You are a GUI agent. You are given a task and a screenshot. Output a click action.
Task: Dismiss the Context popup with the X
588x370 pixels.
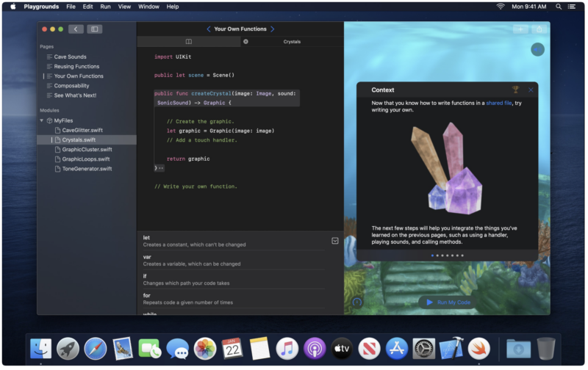pyautogui.click(x=531, y=90)
